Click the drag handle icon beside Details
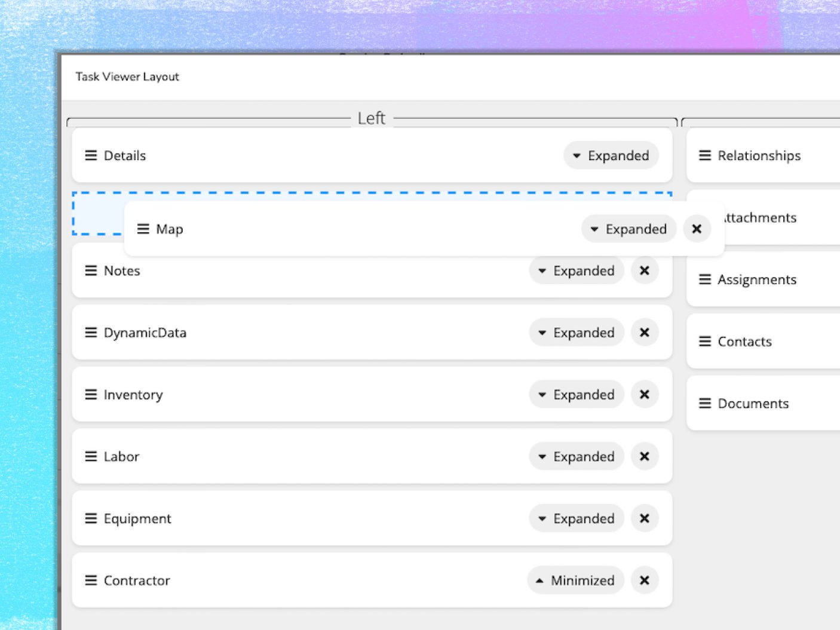Viewport: 840px width, 630px height. (91, 155)
